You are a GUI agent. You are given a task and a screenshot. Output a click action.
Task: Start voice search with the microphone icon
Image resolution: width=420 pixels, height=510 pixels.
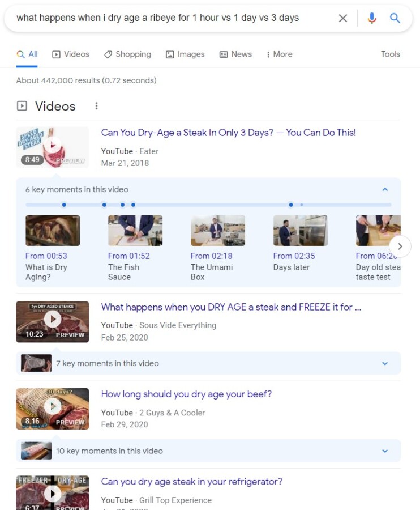pyautogui.click(x=371, y=18)
